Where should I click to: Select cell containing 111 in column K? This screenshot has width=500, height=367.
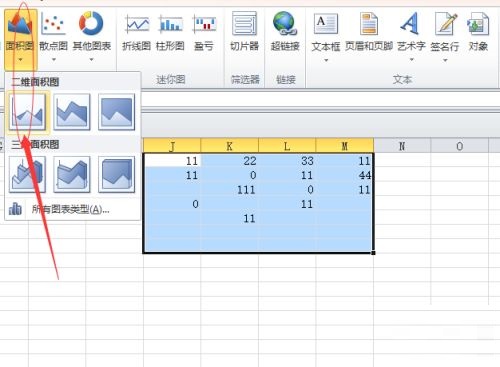pos(230,190)
